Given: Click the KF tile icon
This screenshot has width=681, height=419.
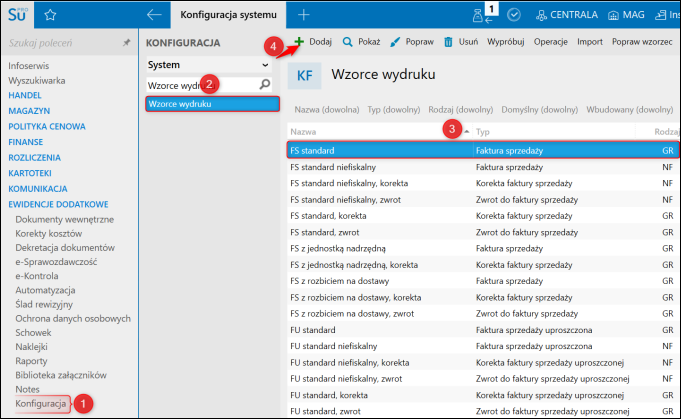Looking at the screenshot, I should point(304,76).
